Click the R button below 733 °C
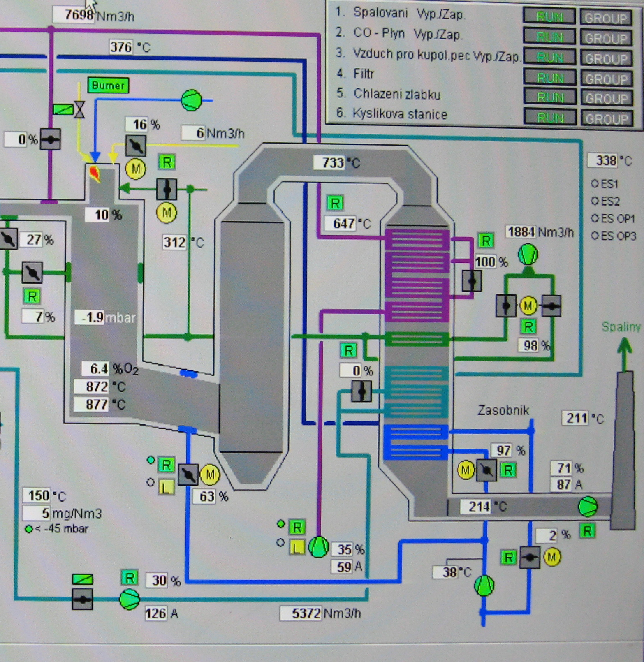This screenshot has width=644, height=662. [335, 203]
